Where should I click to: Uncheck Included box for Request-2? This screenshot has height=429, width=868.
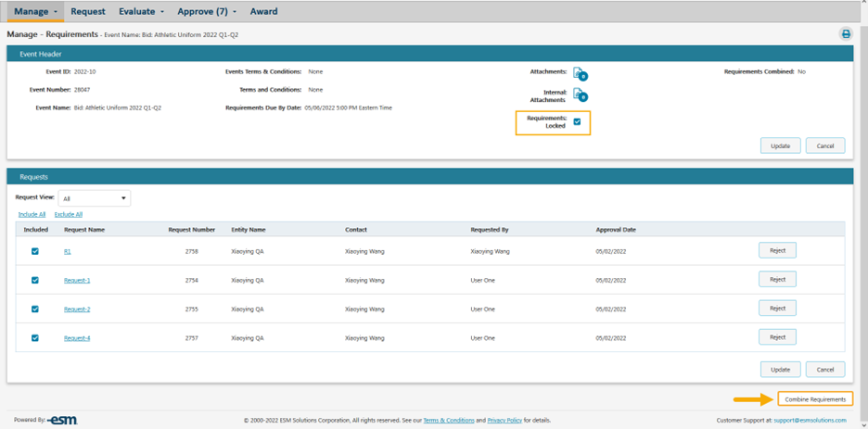click(x=35, y=309)
